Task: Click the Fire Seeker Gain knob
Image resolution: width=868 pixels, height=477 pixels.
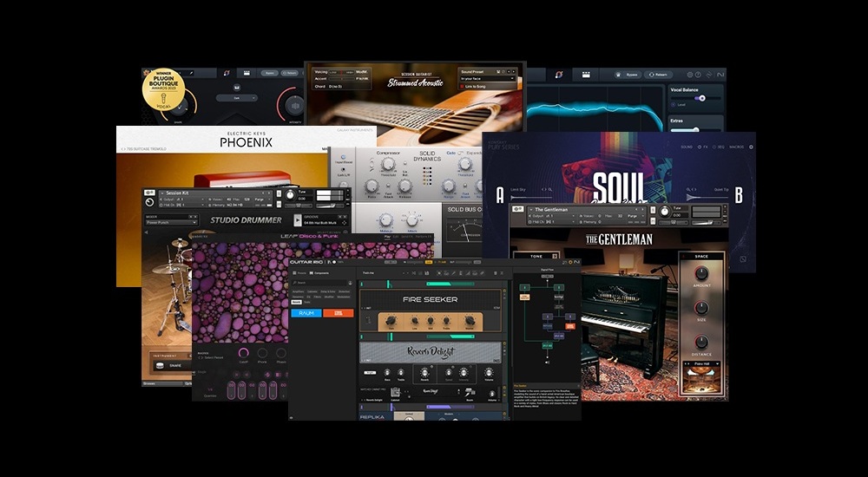Action: (x=391, y=320)
